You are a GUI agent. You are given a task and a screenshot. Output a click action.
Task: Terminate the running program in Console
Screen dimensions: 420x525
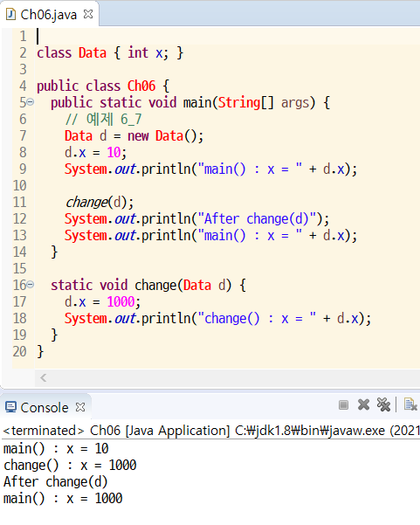pos(343,404)
